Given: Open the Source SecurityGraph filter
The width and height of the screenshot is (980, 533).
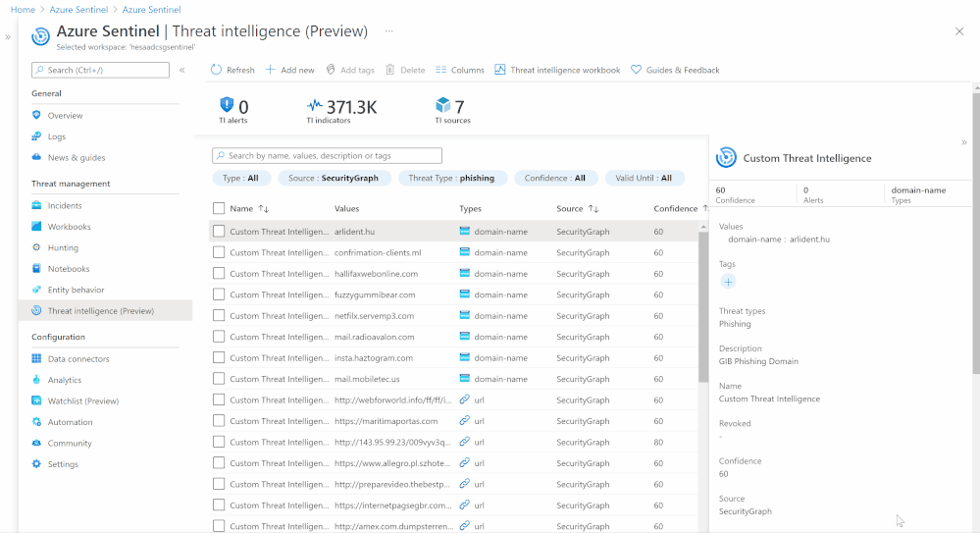Looking at the screenshot, I should [335, 178].
